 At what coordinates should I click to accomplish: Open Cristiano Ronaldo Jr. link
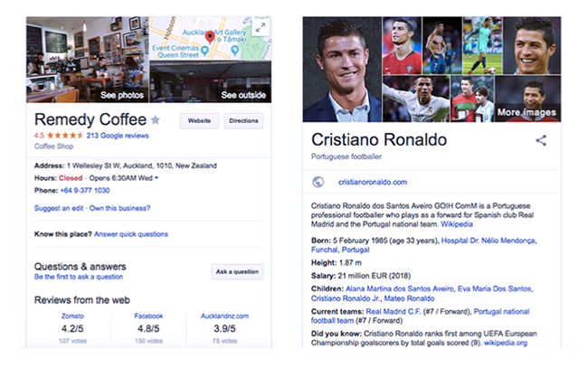click(346, 298)
